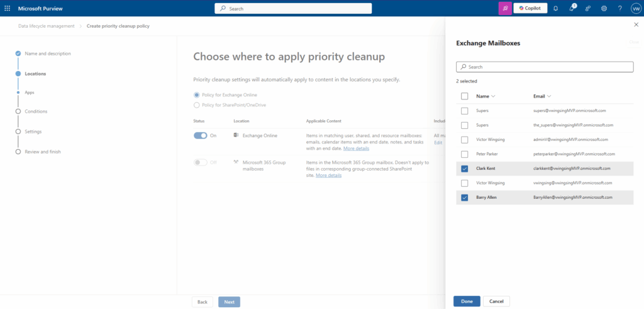Click the Done button
Screen dimensions: 644x309
pos(467,301)
